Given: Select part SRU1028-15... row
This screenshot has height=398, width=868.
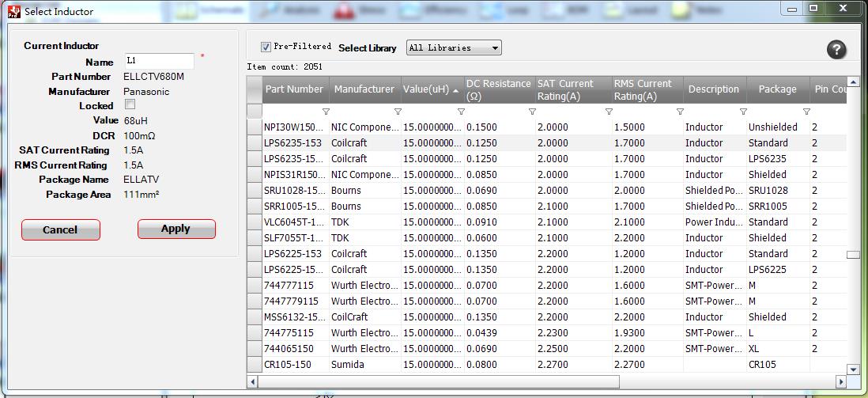Looking at the screenshot, I should tap(295, 190).
